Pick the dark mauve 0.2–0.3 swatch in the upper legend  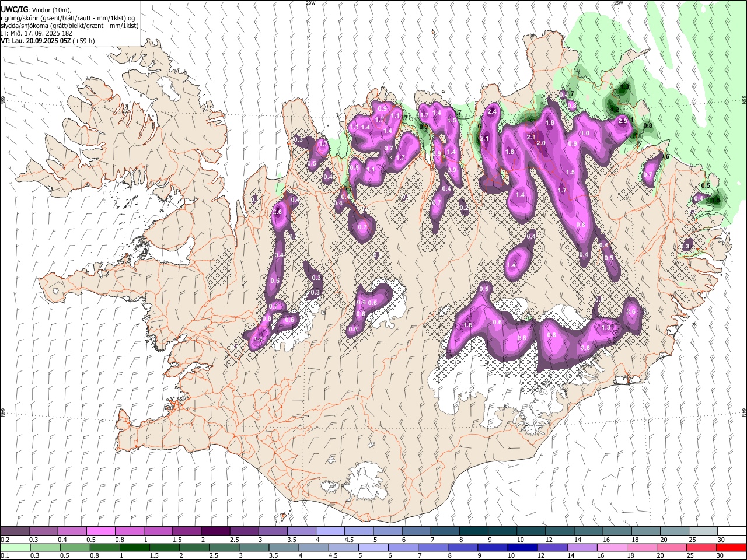tap(15, 531)
